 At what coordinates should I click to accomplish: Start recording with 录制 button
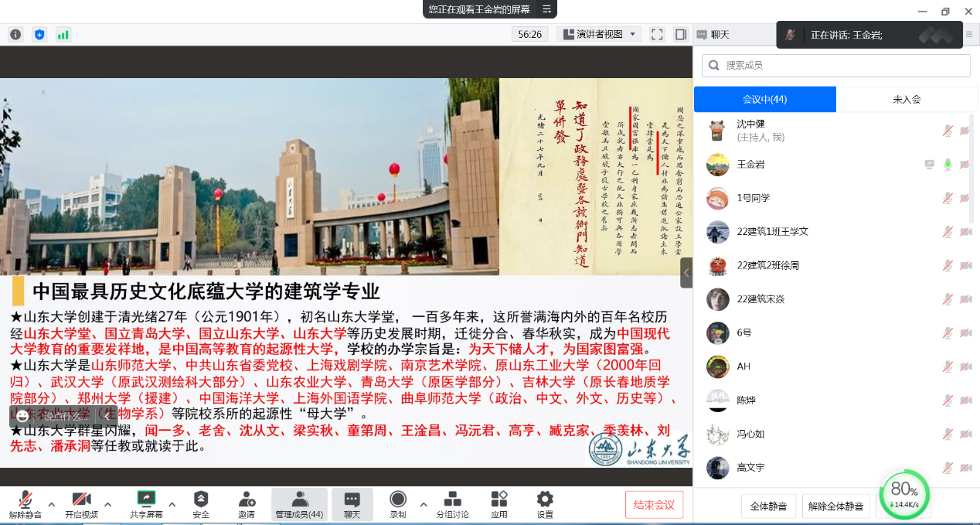point(398,504)
